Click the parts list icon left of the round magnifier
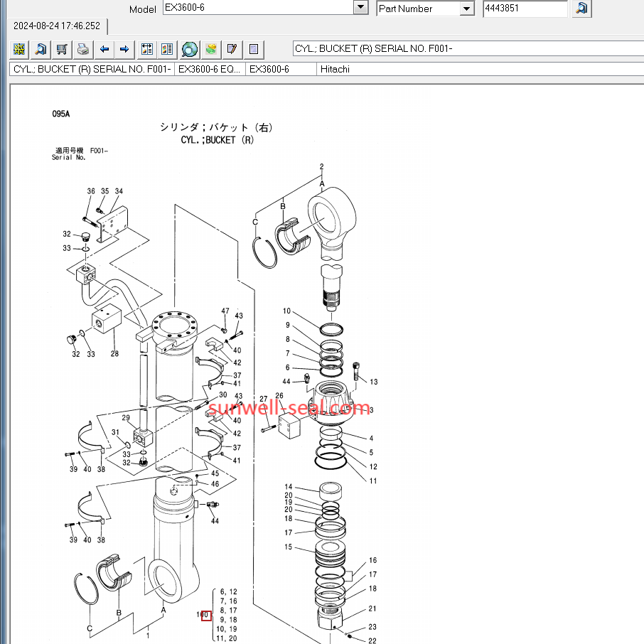This screenshot has height=644, width=644. [x=168, y=49]
